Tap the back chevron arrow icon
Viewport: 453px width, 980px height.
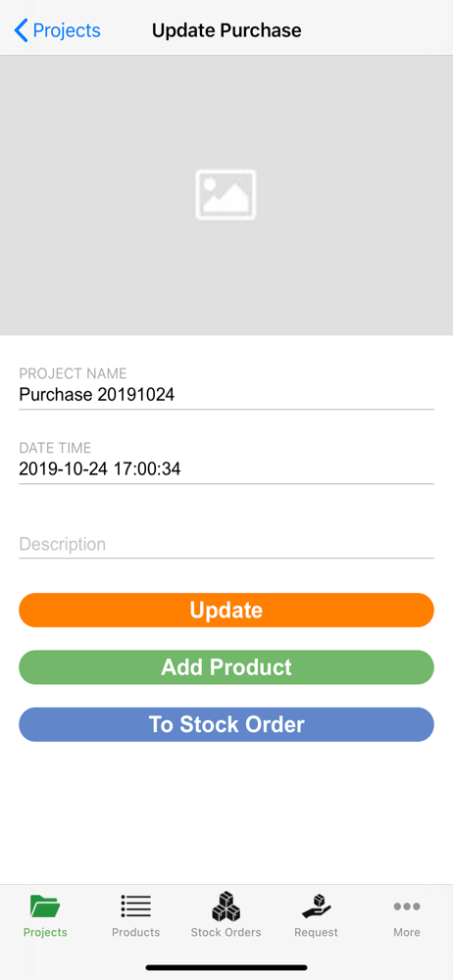(22, 30)
